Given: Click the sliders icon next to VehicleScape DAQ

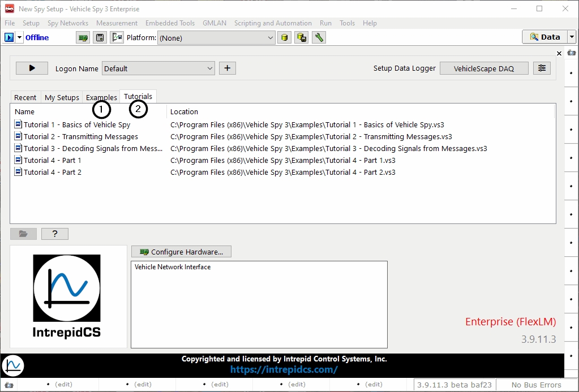Looking at the screenshot, I should pyautogui.click(x=542, y=68).
